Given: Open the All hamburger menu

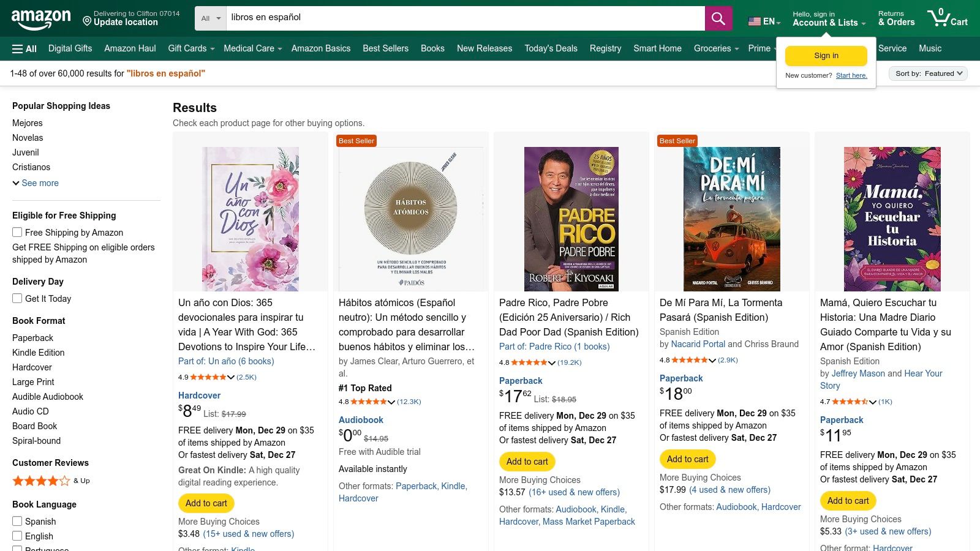Looking at the screenshot, I should [x=23, y=48].
